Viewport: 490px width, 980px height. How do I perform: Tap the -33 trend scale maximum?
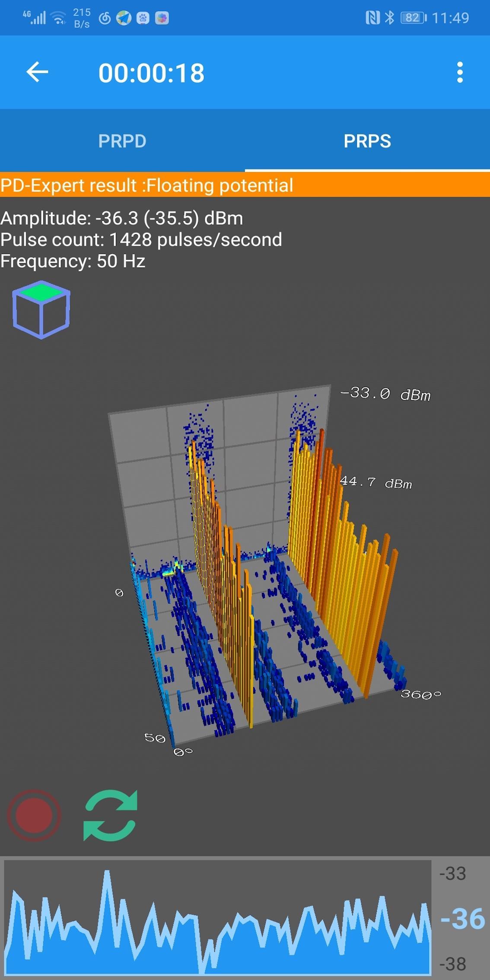(453, 873)
